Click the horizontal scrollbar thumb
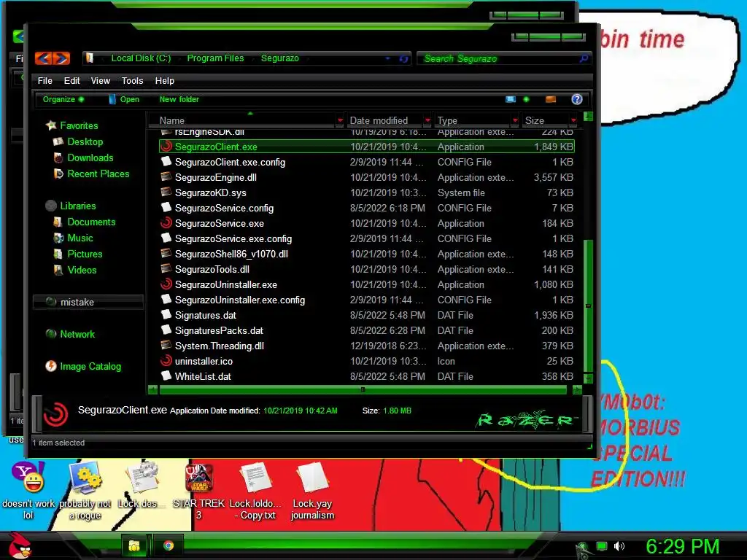Screen dimensions: 747x560 [x=363, y=390]
